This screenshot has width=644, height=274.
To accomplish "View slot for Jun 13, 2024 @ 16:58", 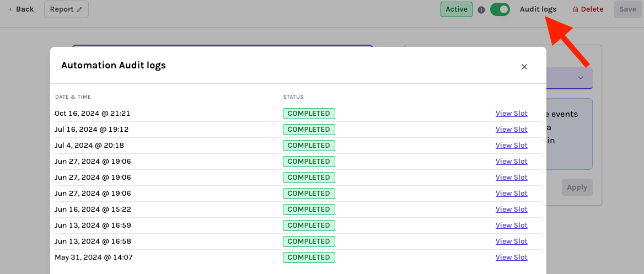I will [511, 241].
